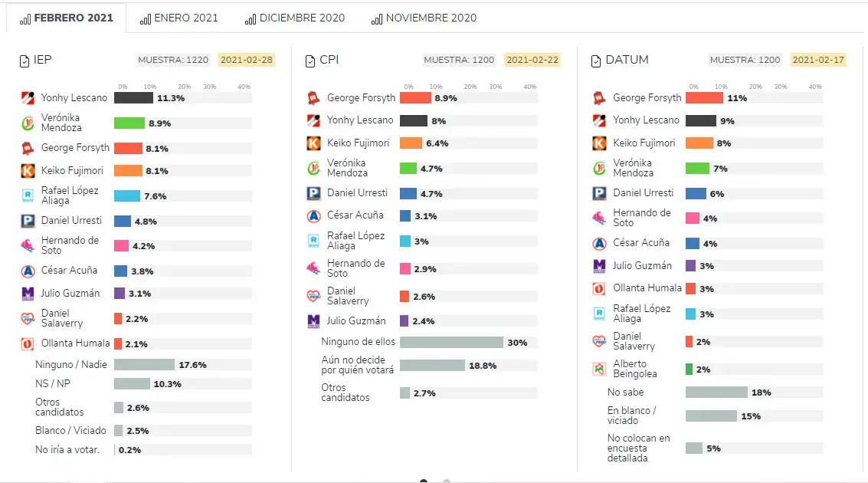Click Yonhy Lescano's dark 11.3% bar
868x483 pixels.
point(133,98)
